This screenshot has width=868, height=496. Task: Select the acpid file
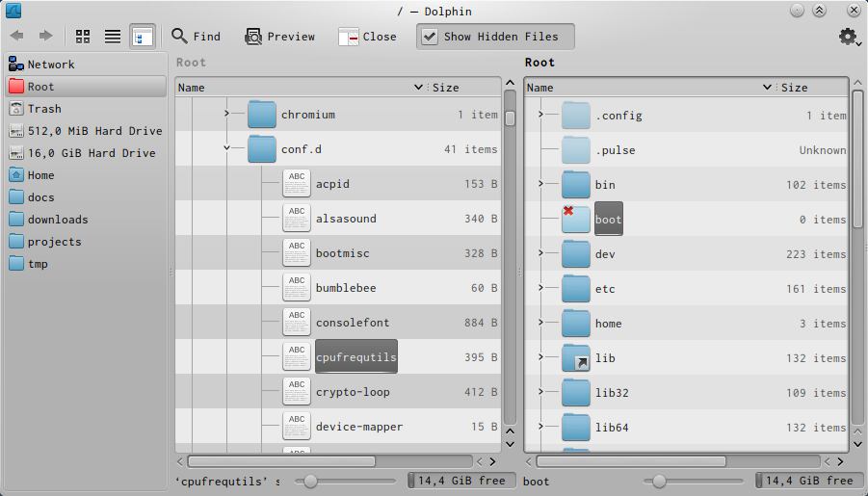click(332, 184)
